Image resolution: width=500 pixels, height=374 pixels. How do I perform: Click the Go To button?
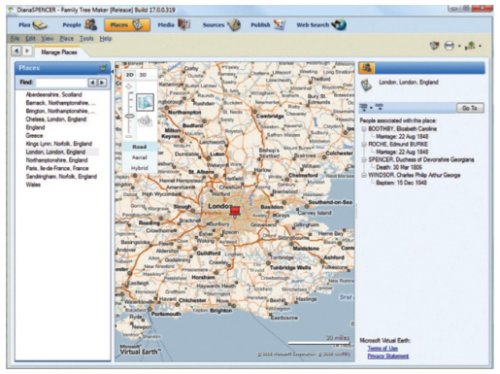coord(470,108)
